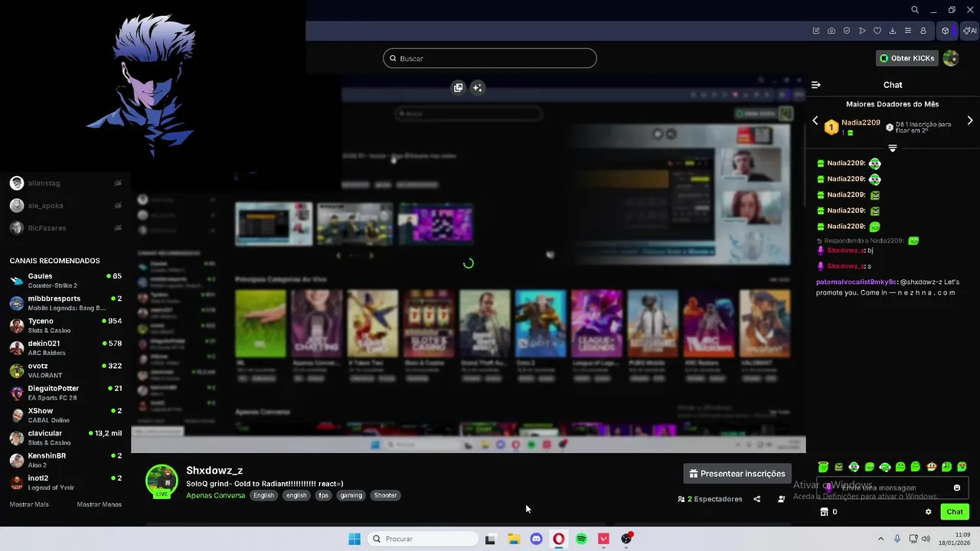Open the shield checkmark icon in toolbar
Image resolution: width=980 pixels, height=551 pixels.
[847, 31]
